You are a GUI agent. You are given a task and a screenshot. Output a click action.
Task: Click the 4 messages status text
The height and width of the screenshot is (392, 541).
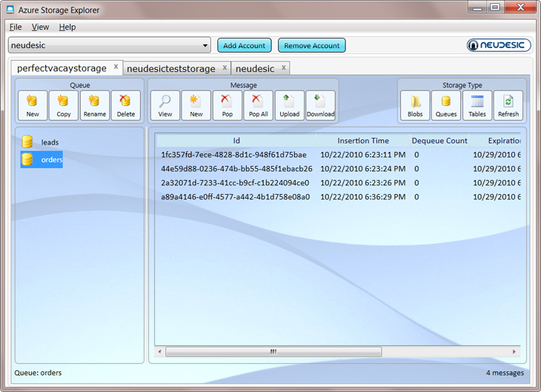pos(505,373)
